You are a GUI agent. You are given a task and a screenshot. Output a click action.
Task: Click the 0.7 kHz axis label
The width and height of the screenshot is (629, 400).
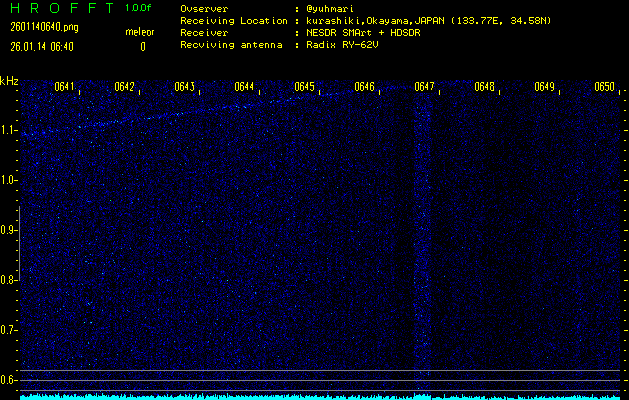[7, 331]
